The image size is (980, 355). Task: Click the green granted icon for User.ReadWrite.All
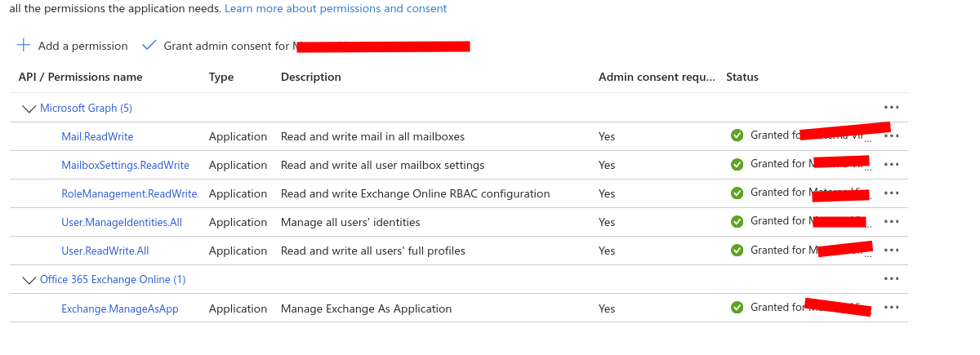737,250
